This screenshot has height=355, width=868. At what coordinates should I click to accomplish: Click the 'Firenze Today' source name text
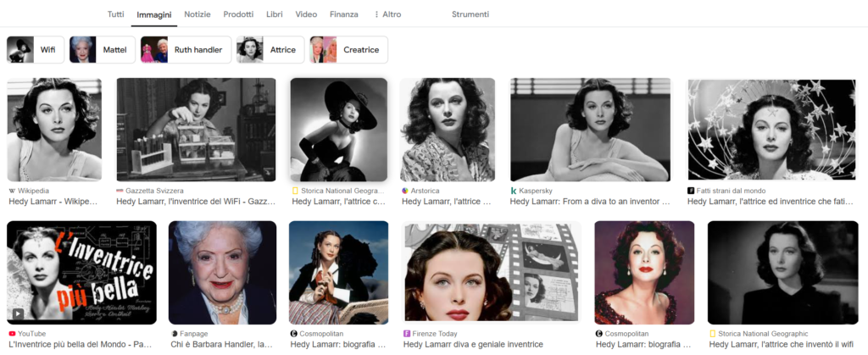[x=434, y=334]
